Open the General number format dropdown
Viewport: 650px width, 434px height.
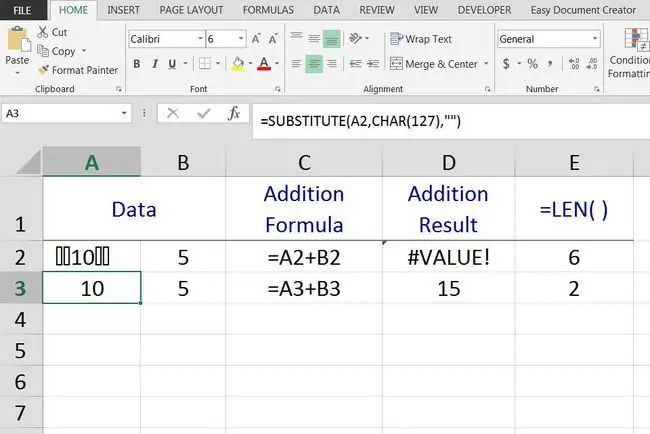(595, 39)
